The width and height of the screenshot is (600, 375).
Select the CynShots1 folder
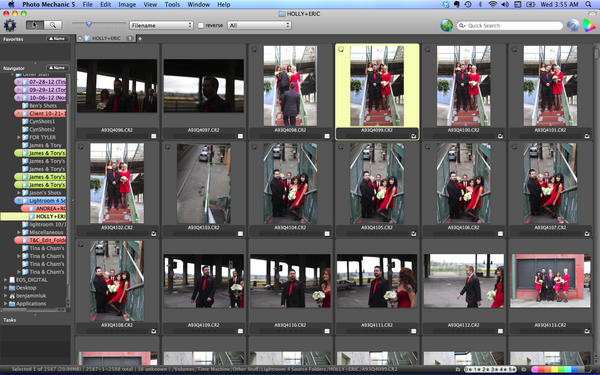pyautogui.click(x=41, y=121)
